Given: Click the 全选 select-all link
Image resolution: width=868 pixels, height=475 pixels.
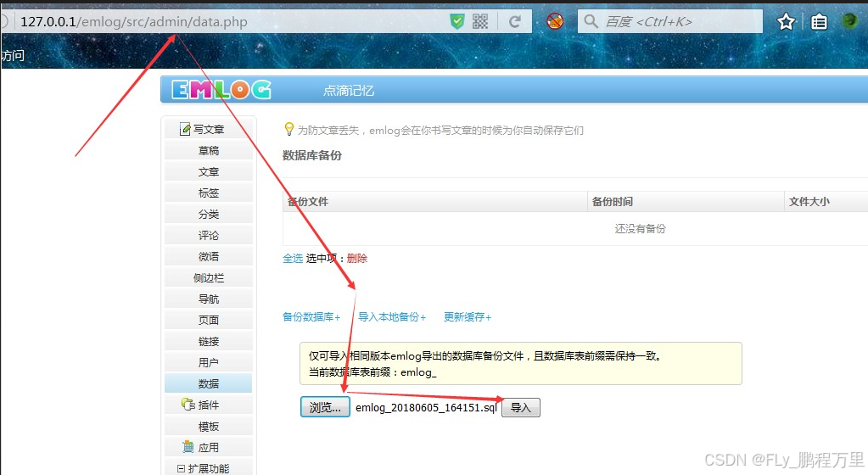Looking at the screenshot, I should pyautogui.click(x=293, y=259).
